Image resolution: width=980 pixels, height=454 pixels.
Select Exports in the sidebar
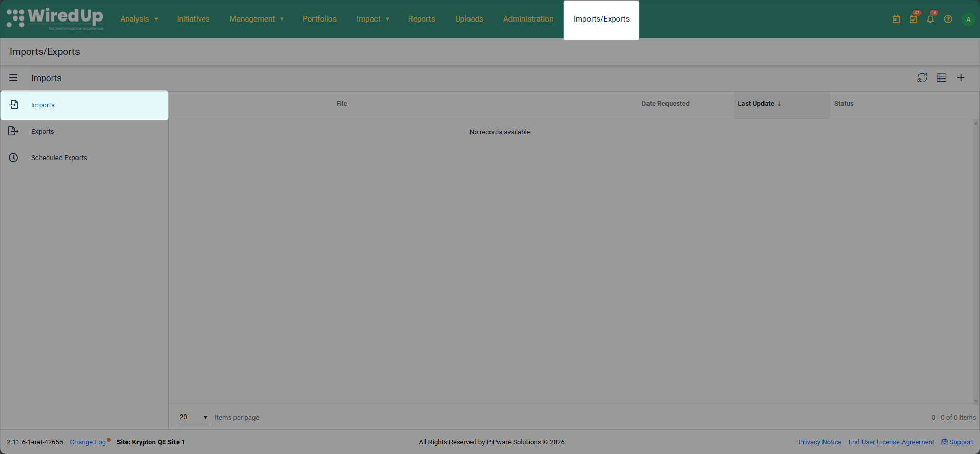85,131
